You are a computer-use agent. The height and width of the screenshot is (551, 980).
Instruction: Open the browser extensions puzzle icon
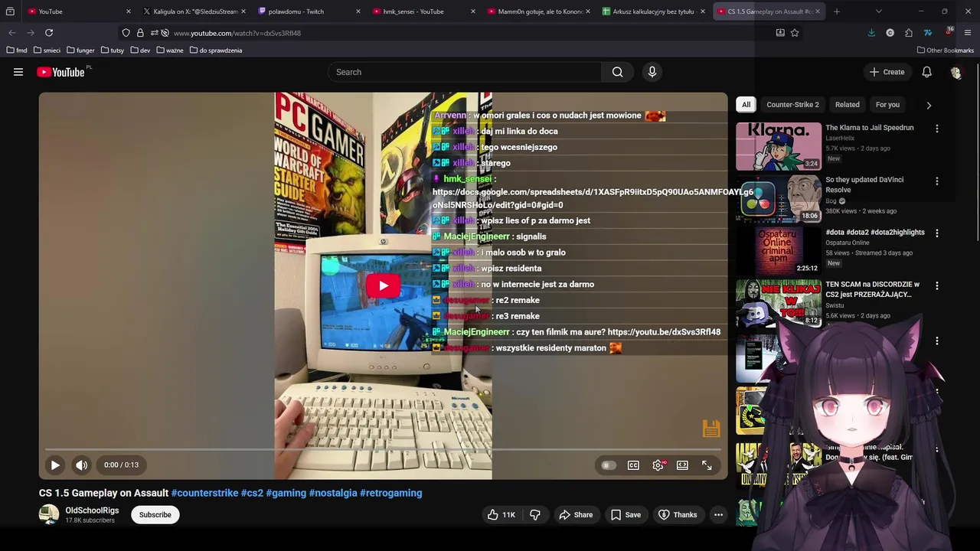909,33
